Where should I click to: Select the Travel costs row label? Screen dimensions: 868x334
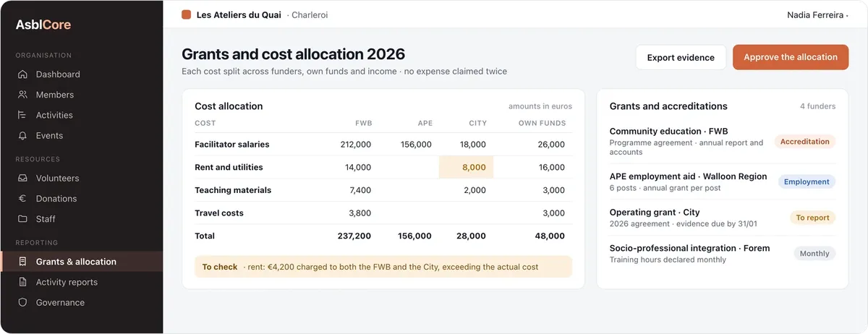tap(219, 213)
